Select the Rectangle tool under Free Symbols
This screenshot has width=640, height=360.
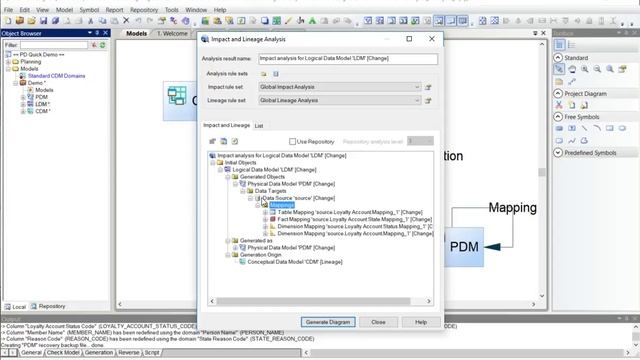coord(610,128)
